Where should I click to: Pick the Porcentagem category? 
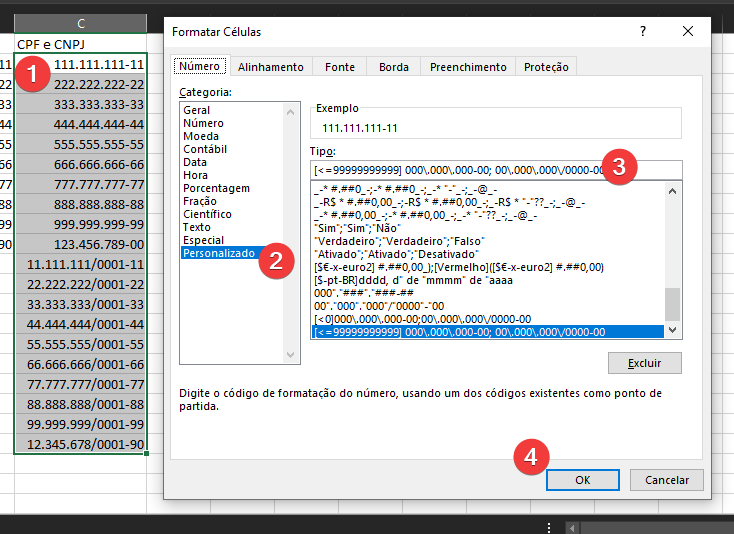(x=232, y=188)
